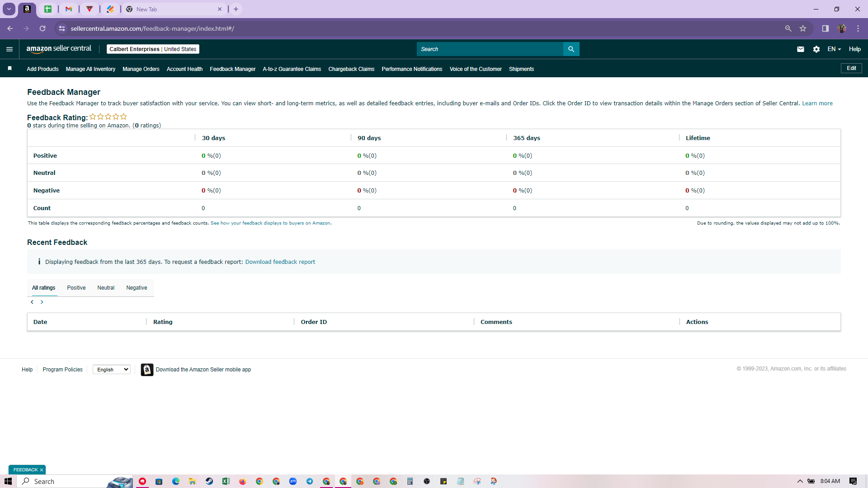Image resolution: width=868 pixels, height=488 pixels.
Task: Click the browser address bar URL
Action: (x=152, y=28)
